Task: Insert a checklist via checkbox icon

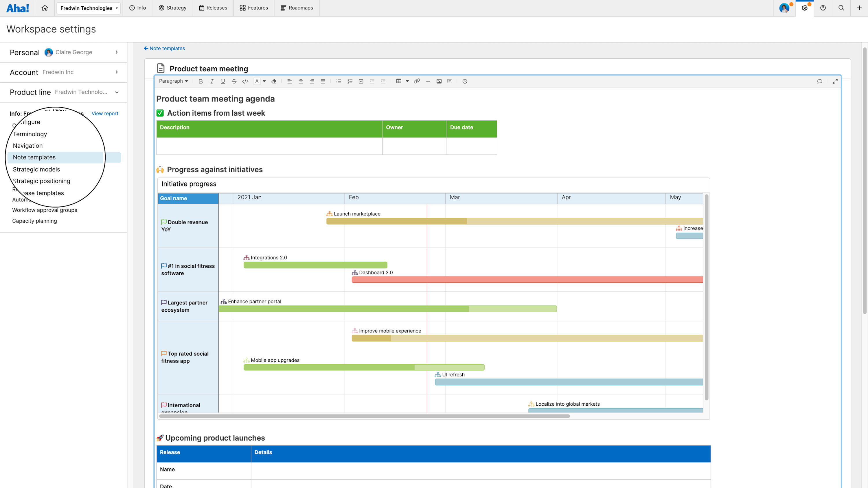Action: click(x=361, y=81)
